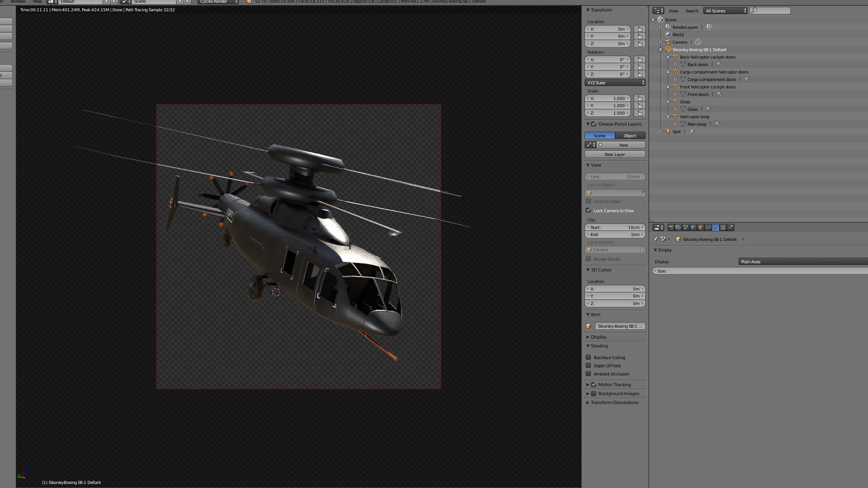Open the Help menu
The width and height of the screenshot is (868, 488).
coord(37,2)
